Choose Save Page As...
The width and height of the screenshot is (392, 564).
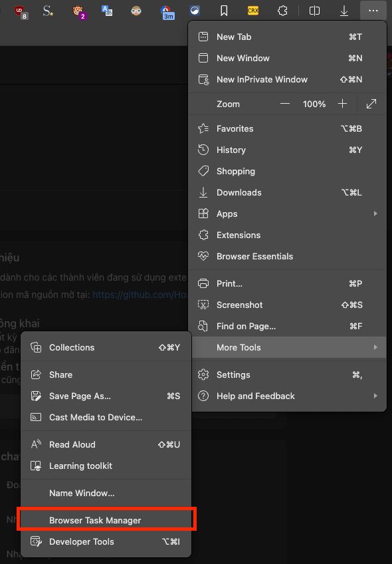tap(106, 396)
